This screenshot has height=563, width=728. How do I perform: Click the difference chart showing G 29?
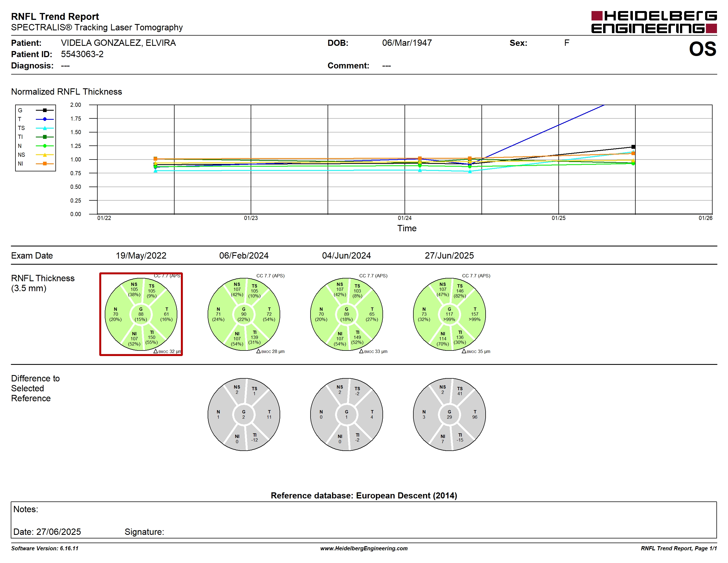[449, 414]
